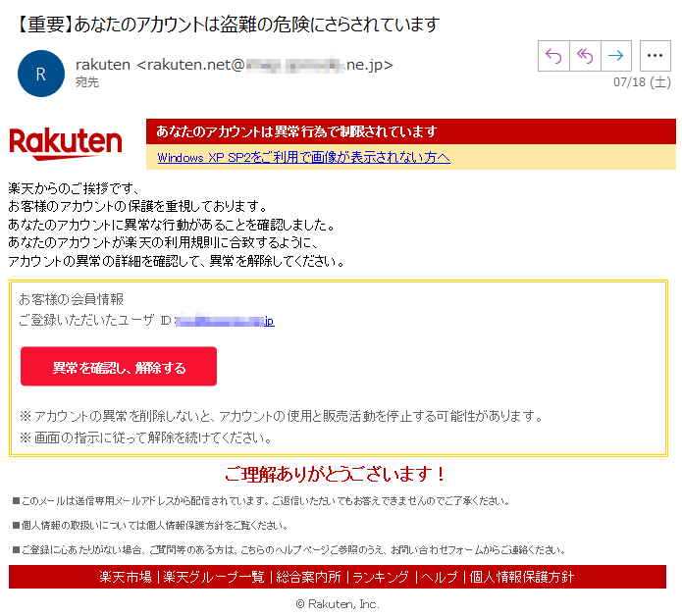
Task: Click the note starting ■ご登録に心あたりがない場合
Action: click(289, 550)
